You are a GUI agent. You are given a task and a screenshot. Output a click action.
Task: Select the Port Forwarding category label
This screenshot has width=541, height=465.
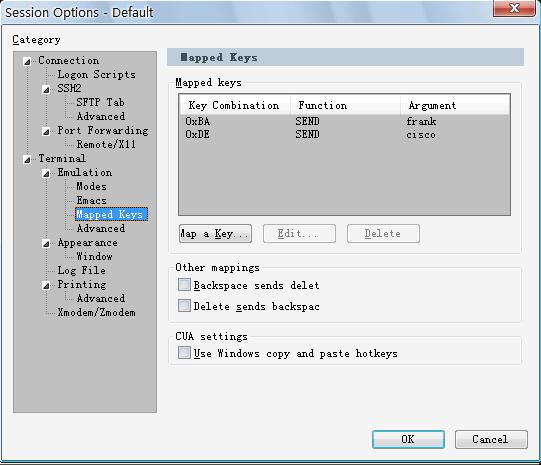[x=103, y=130]
